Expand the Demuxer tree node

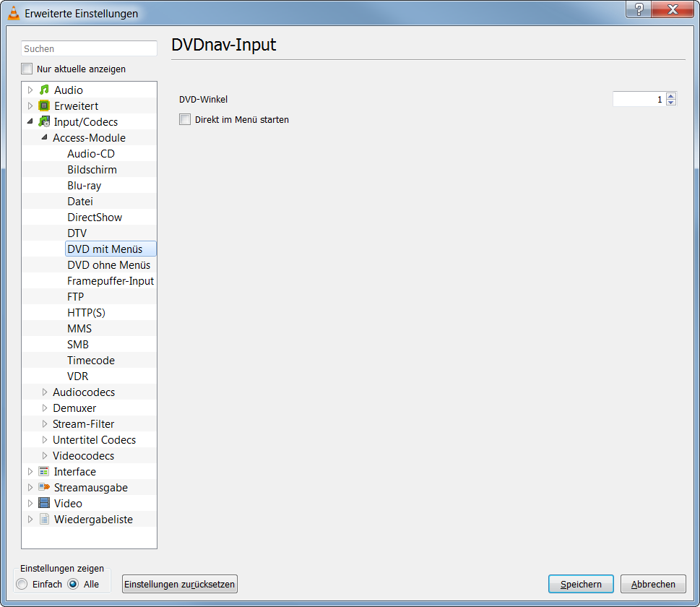[44, 408]
